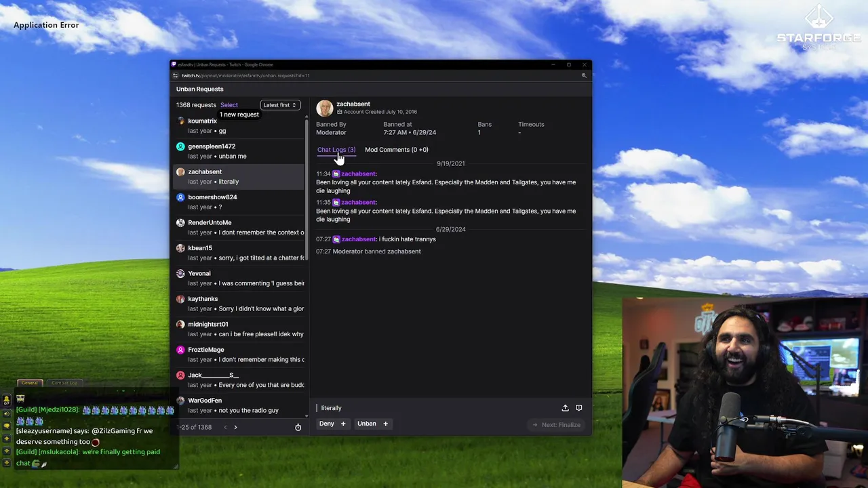Open koumatrix unban request
Viewport: 868px width, 488px height.
tap(239, 126)
